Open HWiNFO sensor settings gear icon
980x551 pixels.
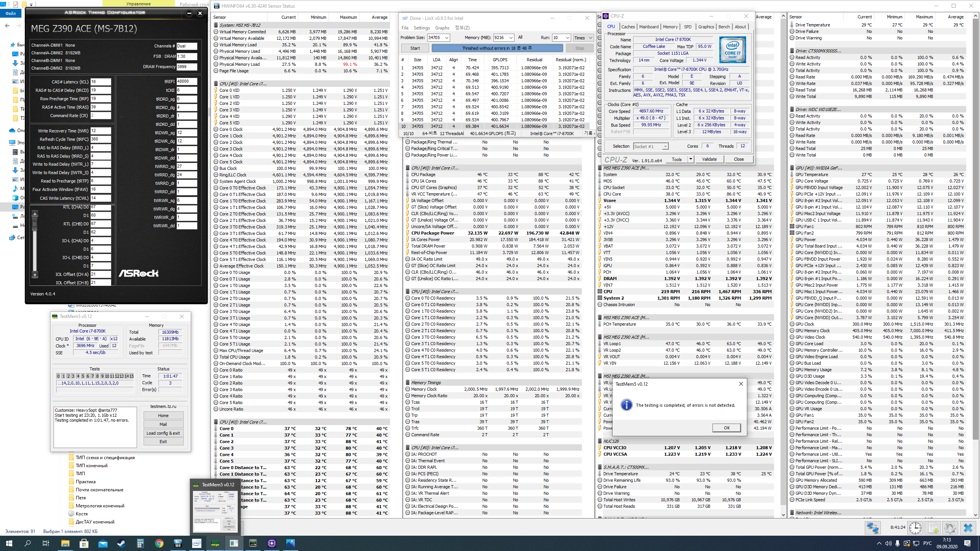[x=950, y=528]
